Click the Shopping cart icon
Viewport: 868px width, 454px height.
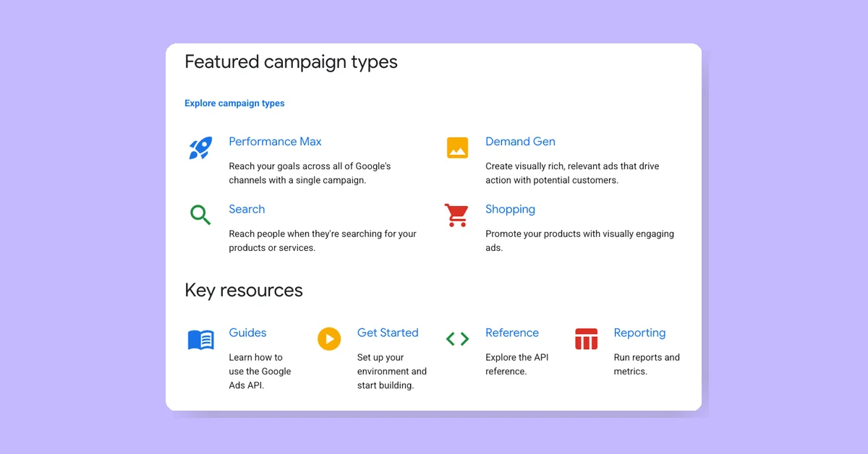click(456, 215)
